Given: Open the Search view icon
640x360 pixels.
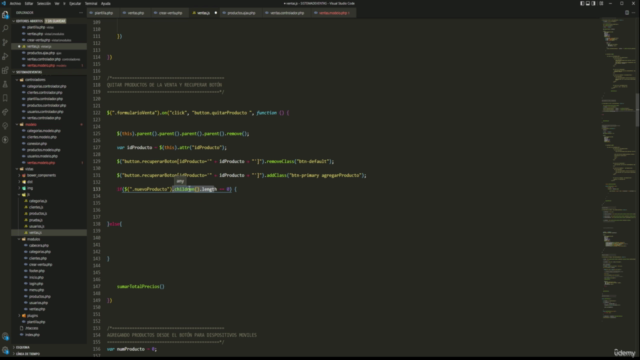Looking at the screenshot, I should tap(5, 29).
